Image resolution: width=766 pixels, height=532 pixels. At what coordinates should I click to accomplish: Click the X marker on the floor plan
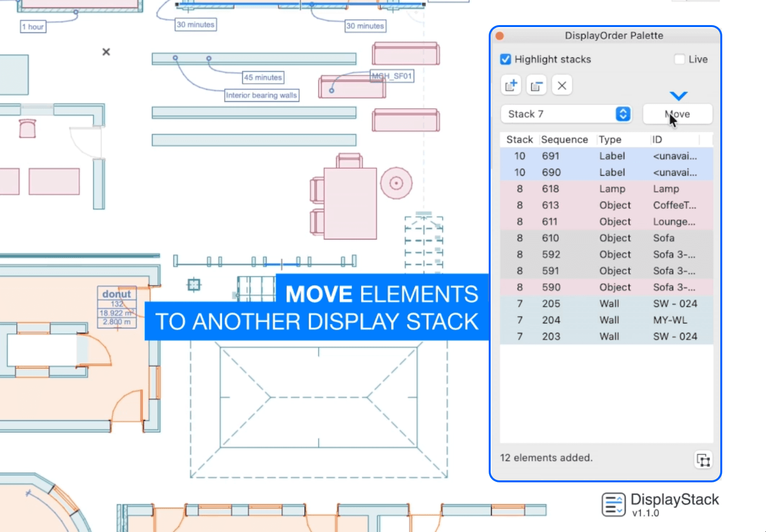(106, 52)
